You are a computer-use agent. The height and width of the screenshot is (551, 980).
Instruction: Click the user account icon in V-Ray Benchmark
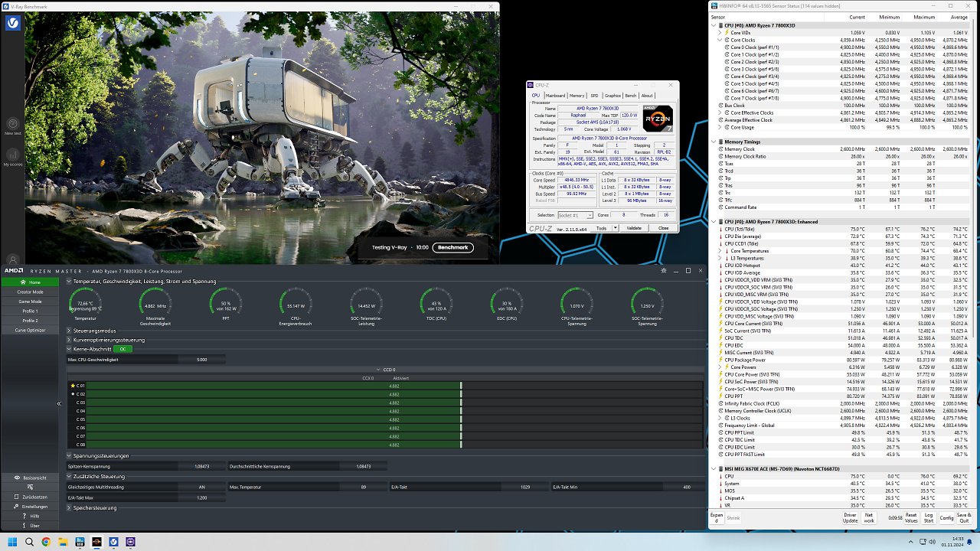click(12, 259)
